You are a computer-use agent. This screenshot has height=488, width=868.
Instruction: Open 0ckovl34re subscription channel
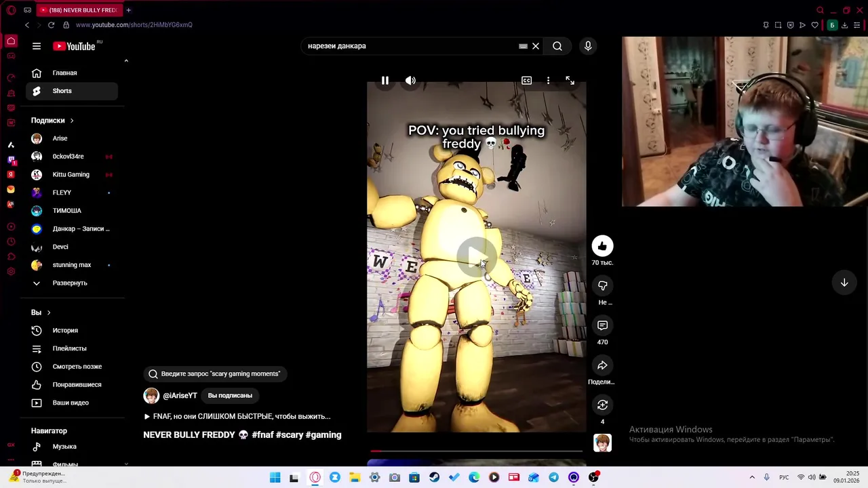(72, 157)
